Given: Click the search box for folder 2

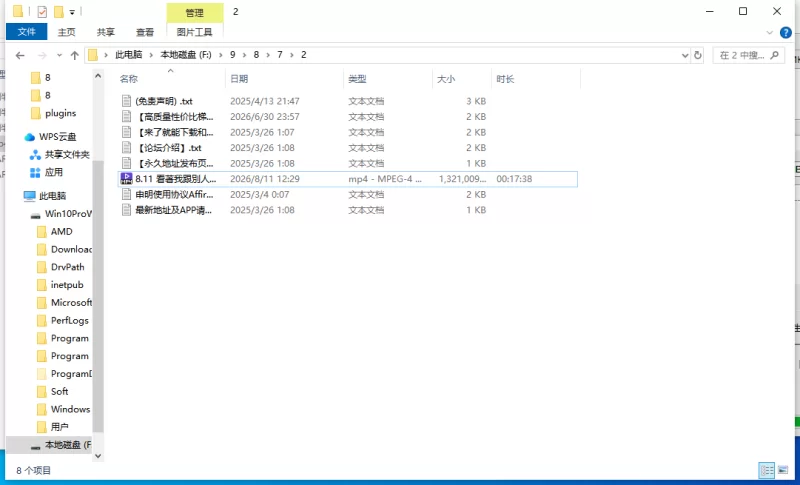Looking at the screenshot, I should point(748,55).
